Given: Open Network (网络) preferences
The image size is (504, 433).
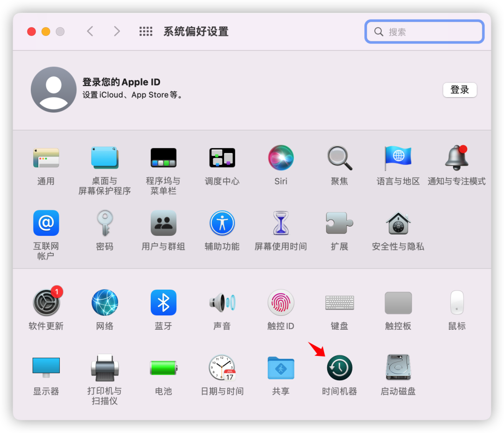Looking at the screenshot, I should tap(105, 303).
